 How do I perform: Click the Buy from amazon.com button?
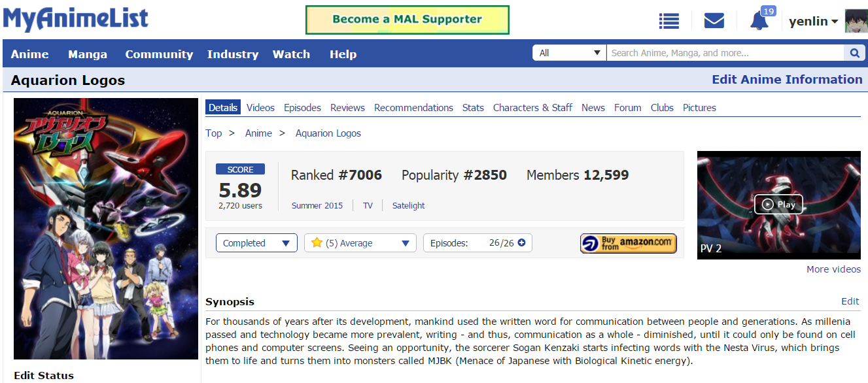pyautogui.click(x=628, y=243)
